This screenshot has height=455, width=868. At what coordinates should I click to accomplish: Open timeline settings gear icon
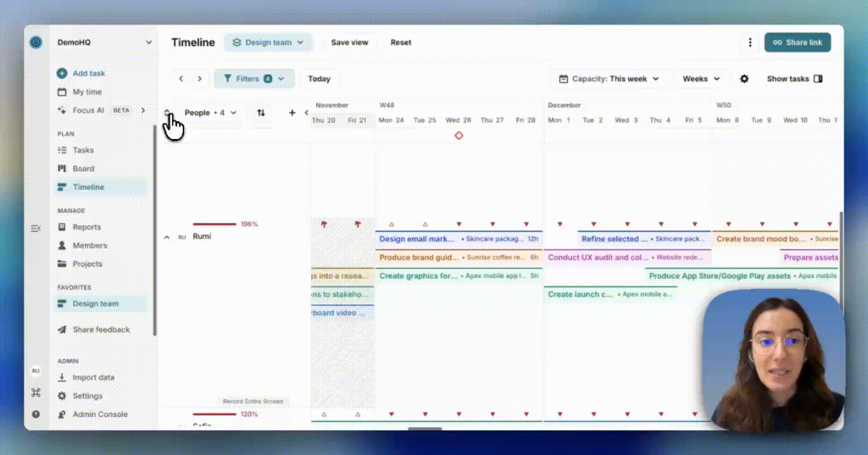(744, 79)
